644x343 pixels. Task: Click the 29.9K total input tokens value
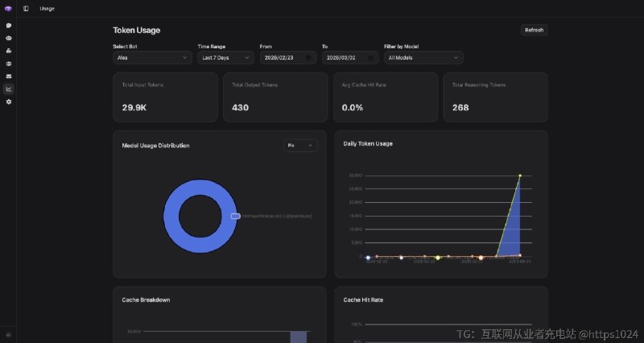pyautogui.click(x=134, y=108)
